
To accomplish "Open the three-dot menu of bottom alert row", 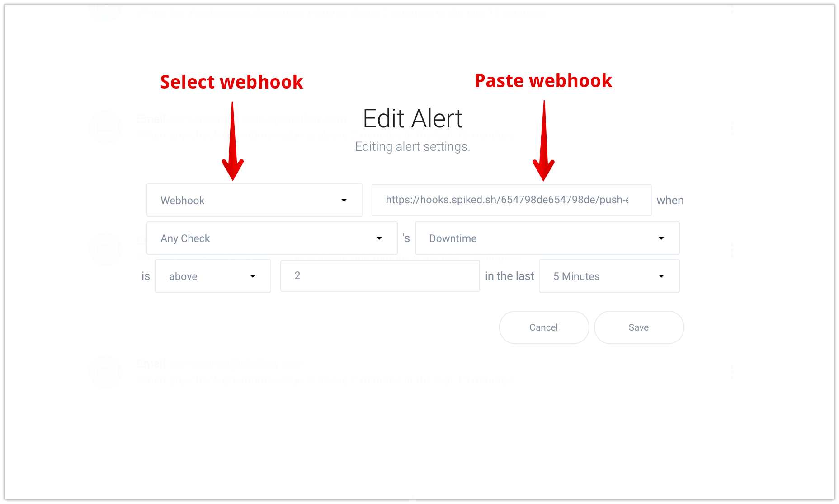I will coord(731,372).
